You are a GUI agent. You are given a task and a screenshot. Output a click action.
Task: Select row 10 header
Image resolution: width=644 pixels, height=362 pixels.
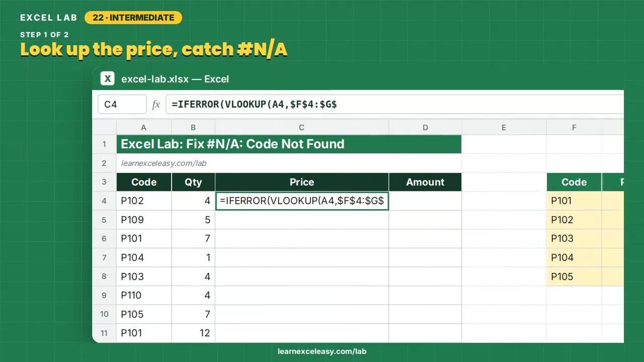coord(104,314)
